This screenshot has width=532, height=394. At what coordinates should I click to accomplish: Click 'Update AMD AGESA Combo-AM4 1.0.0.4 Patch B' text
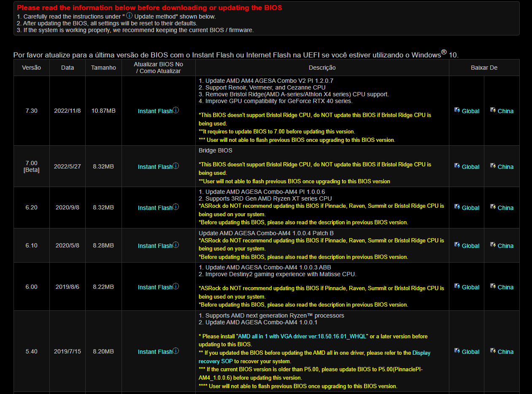point(266,233)
